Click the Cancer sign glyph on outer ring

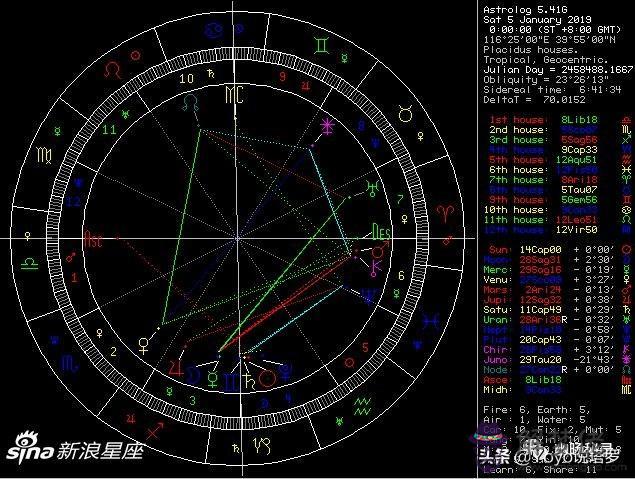tap(212, 30)
